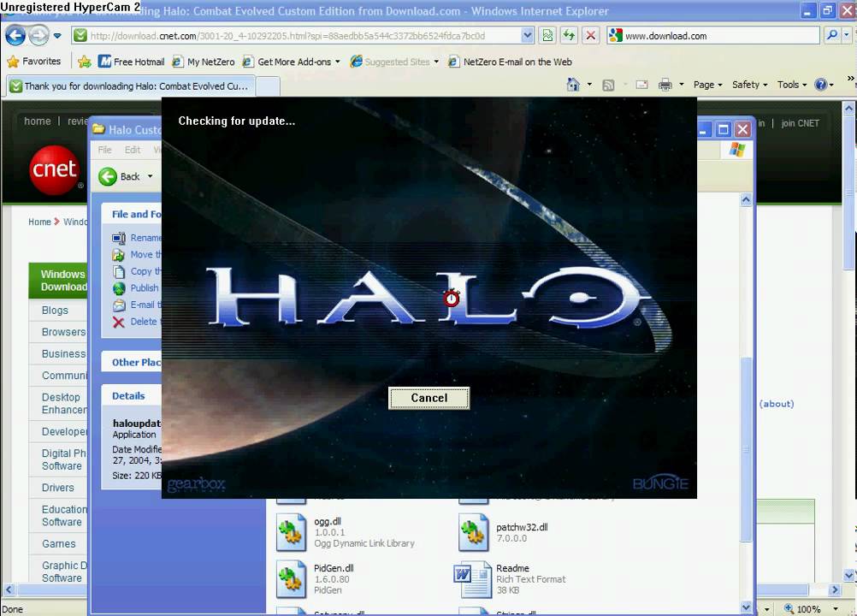Click the Copy this file task icon
This screenshot has height=616, width=857.
119,272
